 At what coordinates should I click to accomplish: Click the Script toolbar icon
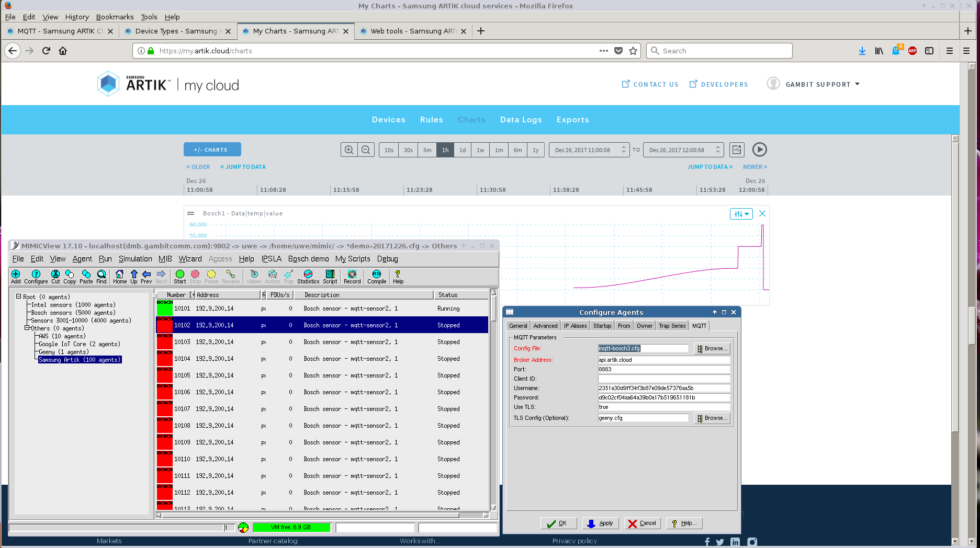tap(330, 277)
